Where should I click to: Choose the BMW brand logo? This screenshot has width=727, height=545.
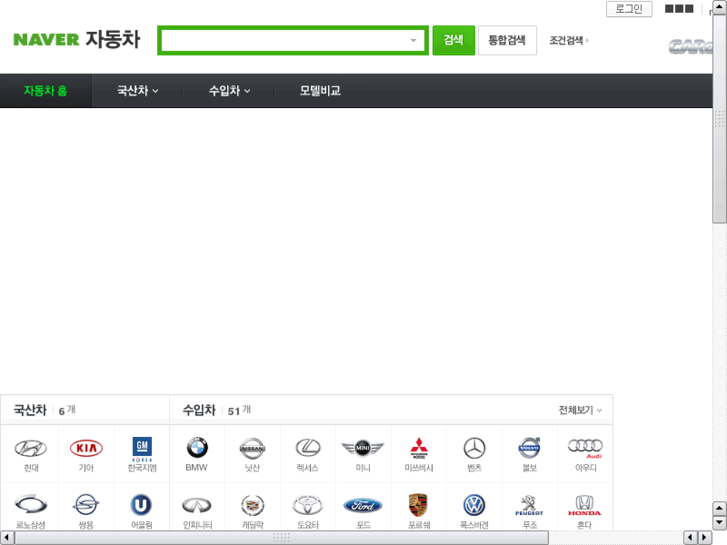pyautogui.click(x=197, y=448)
